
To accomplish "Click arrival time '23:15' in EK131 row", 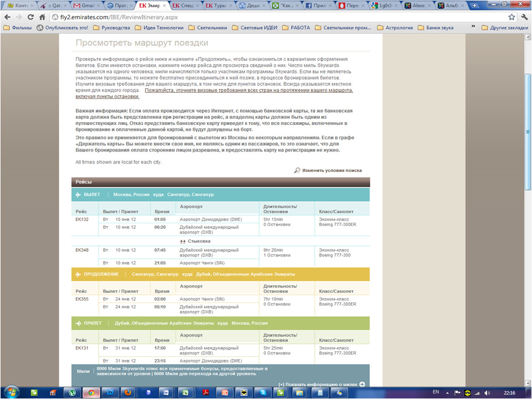I will coord(160,361).
